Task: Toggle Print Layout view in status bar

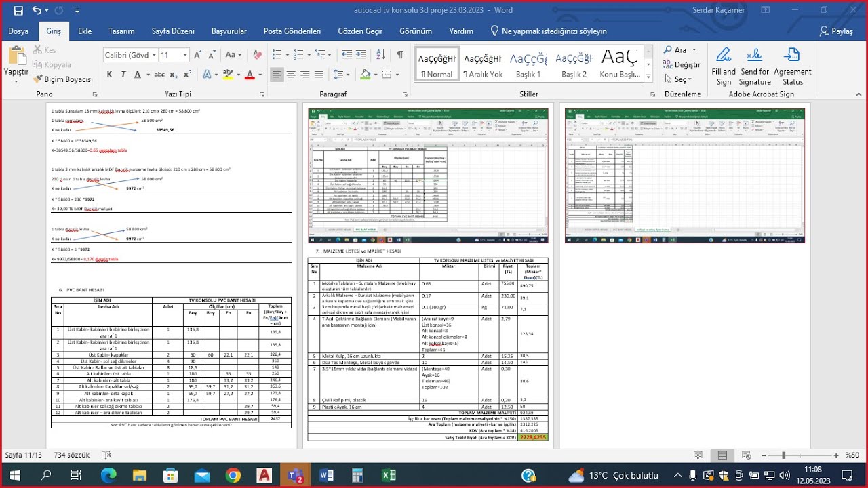Action: point(722,455)
